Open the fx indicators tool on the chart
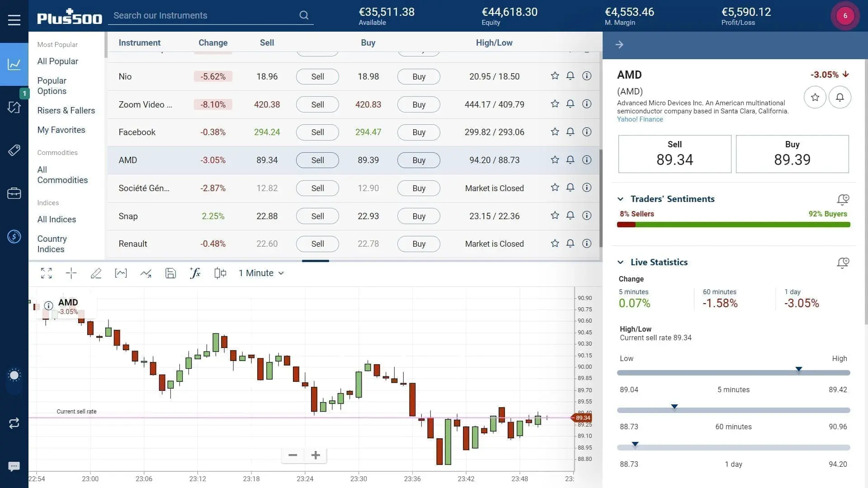The image size is (868, 488). pyautogui.click(x=195, y=273)
